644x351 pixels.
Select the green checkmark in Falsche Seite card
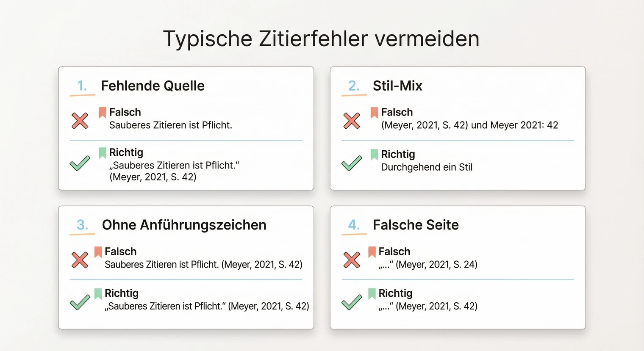tap(352, 303)
